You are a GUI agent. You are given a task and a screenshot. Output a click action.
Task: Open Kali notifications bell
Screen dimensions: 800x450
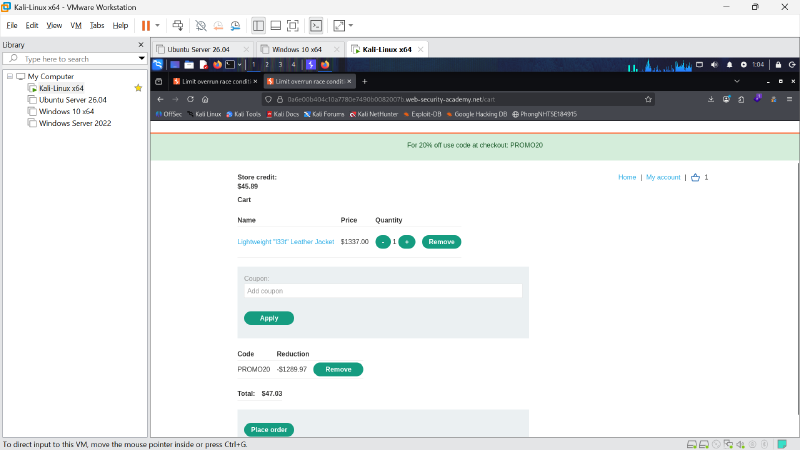pyautogui.click(x=729, y=65)
